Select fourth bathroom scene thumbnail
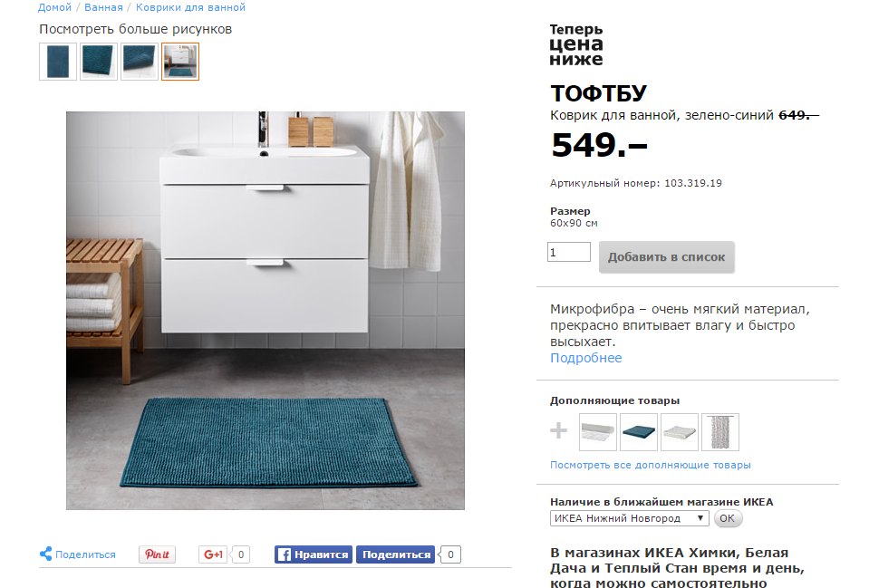This screenshot has height=588, width=869. [x=180, y=62]
